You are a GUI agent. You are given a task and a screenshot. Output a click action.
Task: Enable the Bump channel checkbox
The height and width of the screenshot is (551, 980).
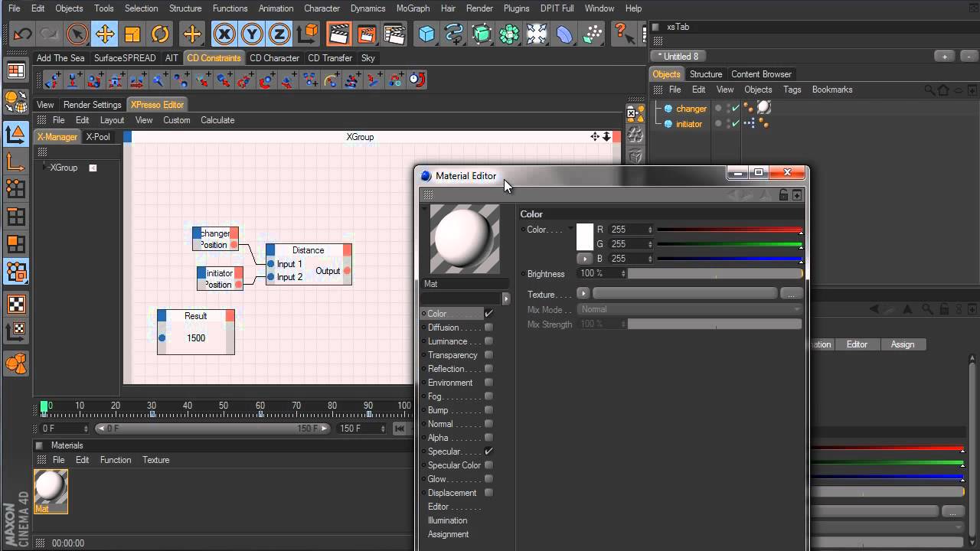coord(488,410)
